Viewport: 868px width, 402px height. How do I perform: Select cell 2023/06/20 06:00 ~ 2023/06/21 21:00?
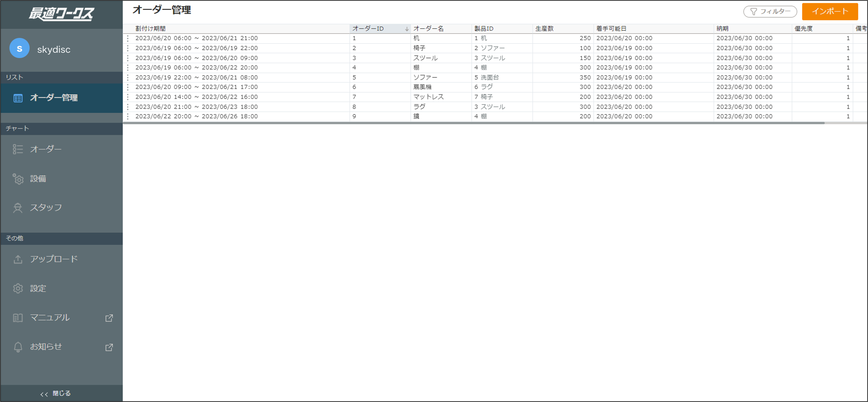(x=241, y=38)
